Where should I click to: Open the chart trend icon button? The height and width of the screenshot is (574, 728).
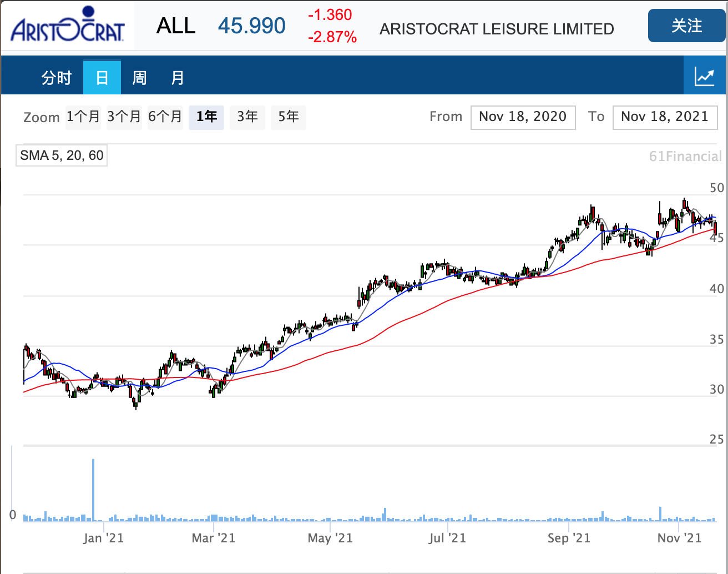click(x=704, y=77)
